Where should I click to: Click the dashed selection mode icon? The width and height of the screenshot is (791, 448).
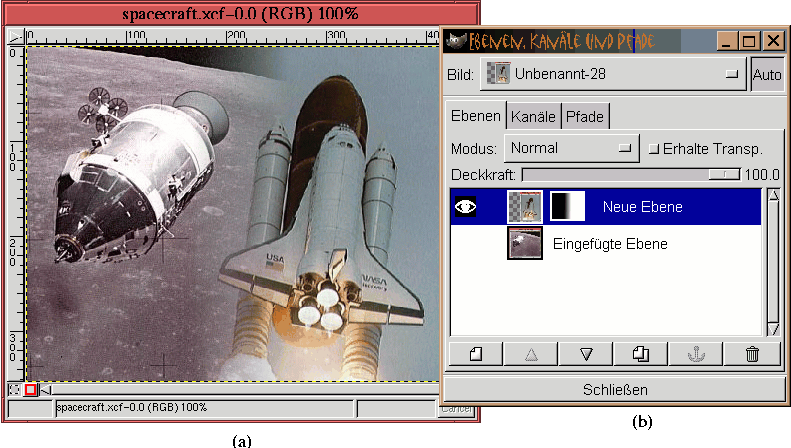point(14,389)
